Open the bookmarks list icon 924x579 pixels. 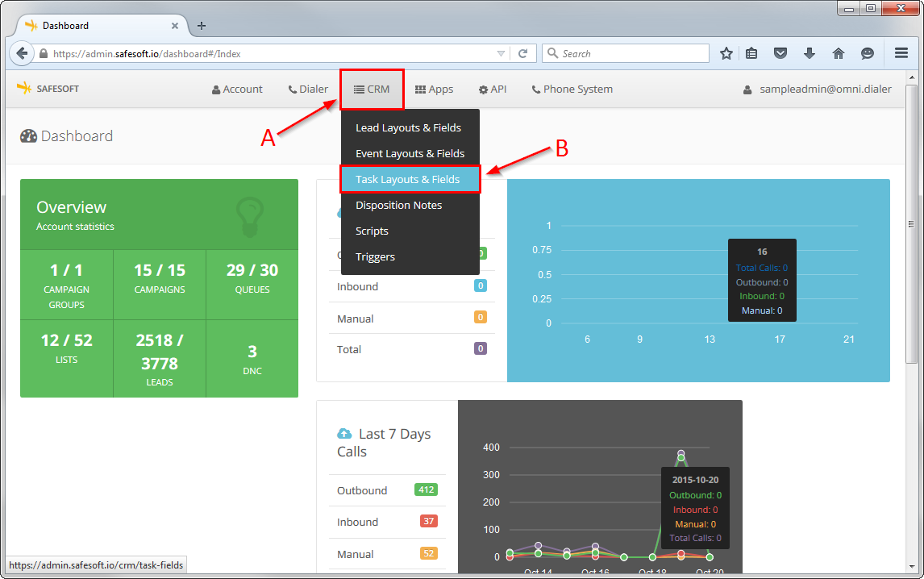coord(751,54)
